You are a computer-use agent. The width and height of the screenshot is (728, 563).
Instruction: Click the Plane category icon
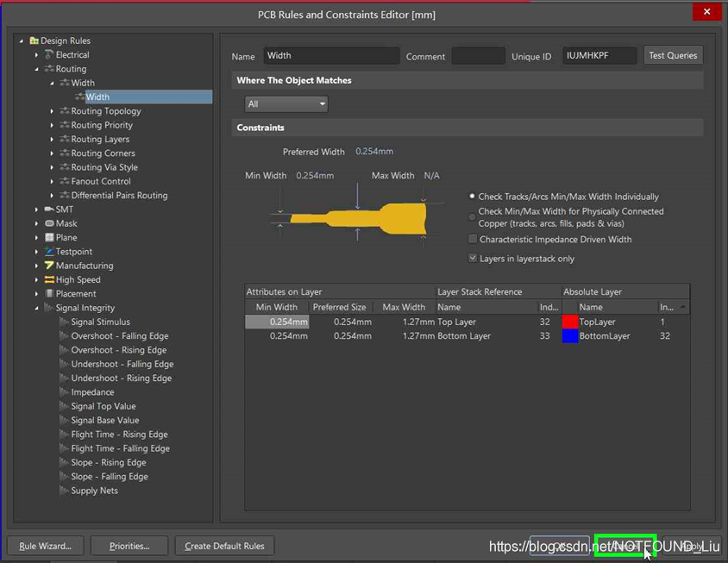click(x=49, y=238)
